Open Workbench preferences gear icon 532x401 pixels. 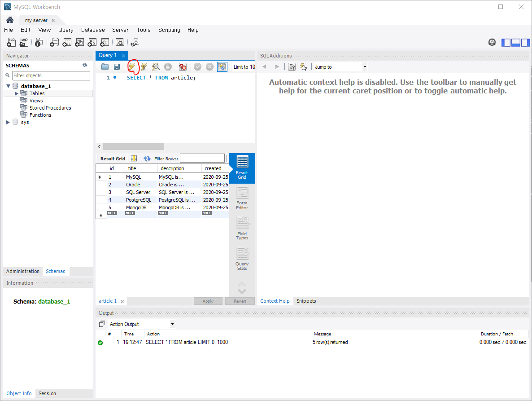click(x=492, y=42)
